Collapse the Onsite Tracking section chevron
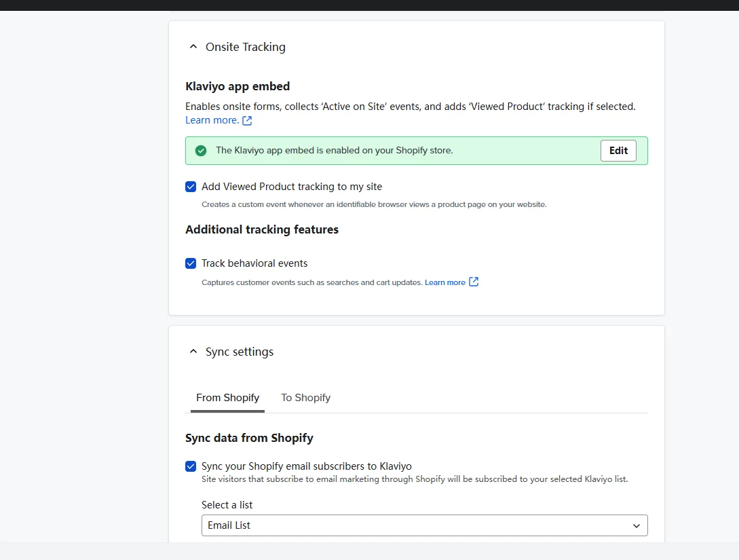Screen dimensions: 739x560 tap(193, 47)
